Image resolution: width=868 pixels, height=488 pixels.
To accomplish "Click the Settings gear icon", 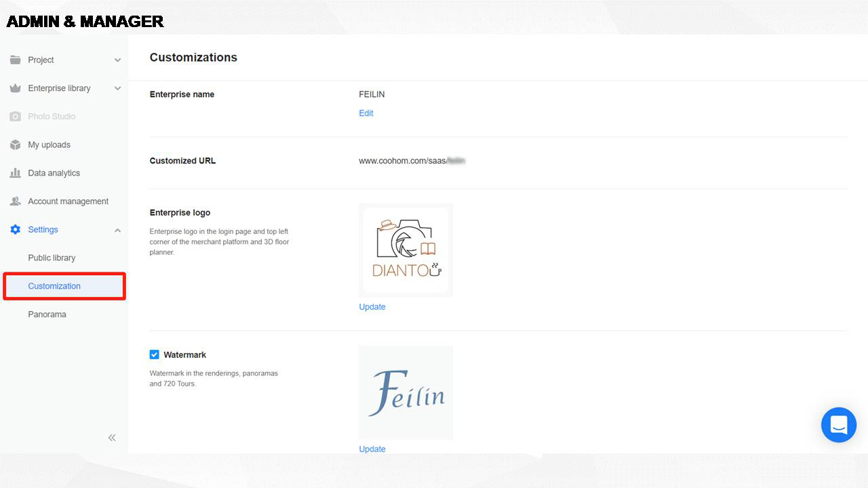I will coord(15,230).
